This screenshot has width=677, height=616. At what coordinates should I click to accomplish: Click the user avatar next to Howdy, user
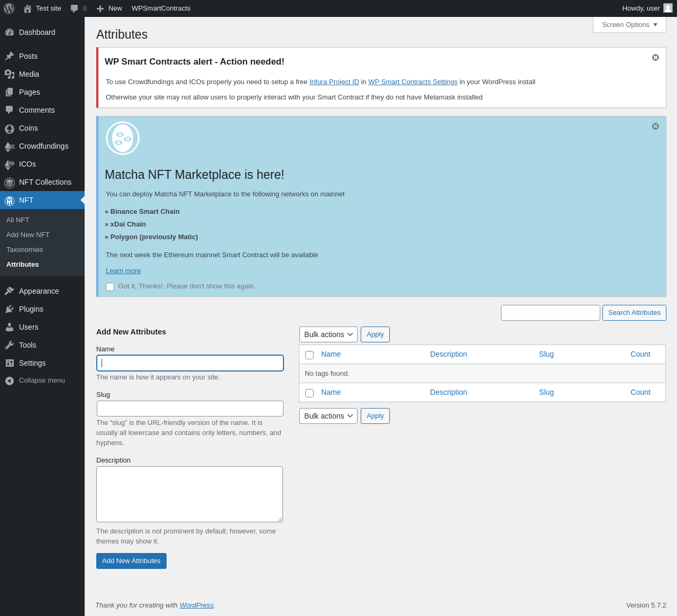(x=668, y=8)
